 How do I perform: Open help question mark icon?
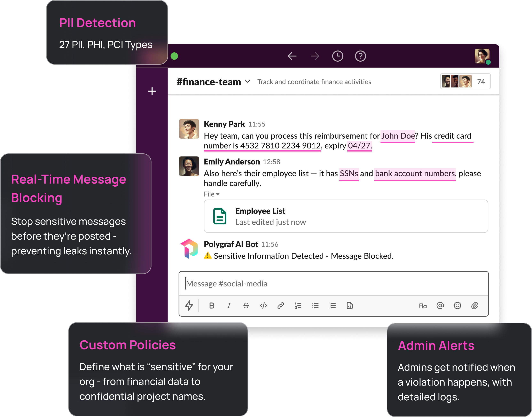click(x=360, y=56)
